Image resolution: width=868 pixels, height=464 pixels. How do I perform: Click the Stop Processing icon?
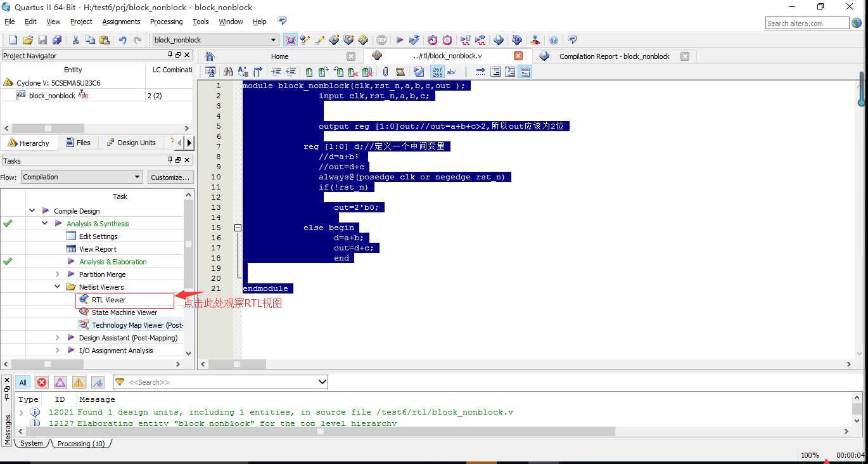[381, 40]
